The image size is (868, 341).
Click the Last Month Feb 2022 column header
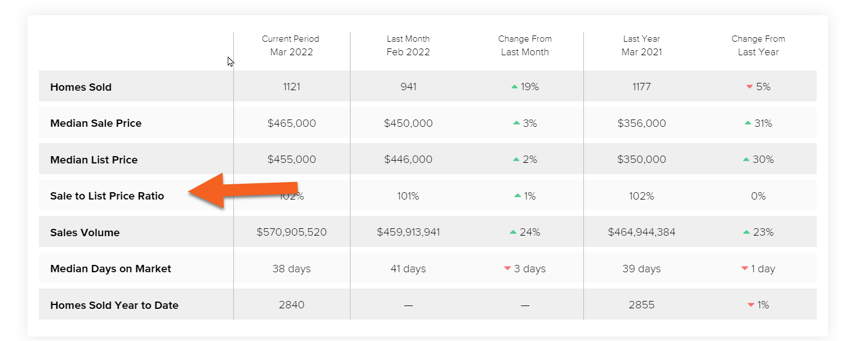coord(408,46)
